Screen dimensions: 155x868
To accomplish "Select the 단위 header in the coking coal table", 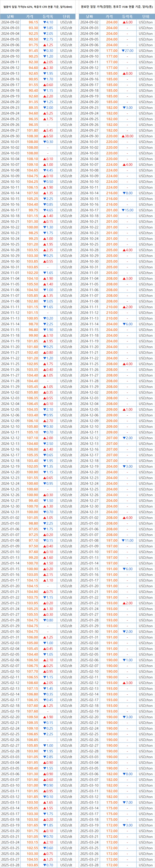I will [x=146, y=16].
